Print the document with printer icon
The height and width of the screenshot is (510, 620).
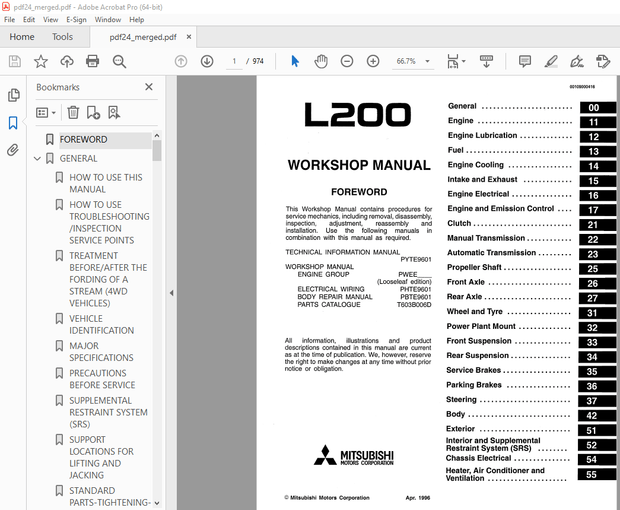(93, 61)
